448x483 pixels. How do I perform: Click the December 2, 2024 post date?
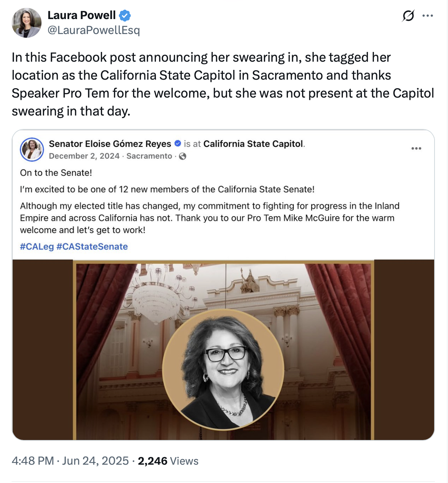pos(84,156)
